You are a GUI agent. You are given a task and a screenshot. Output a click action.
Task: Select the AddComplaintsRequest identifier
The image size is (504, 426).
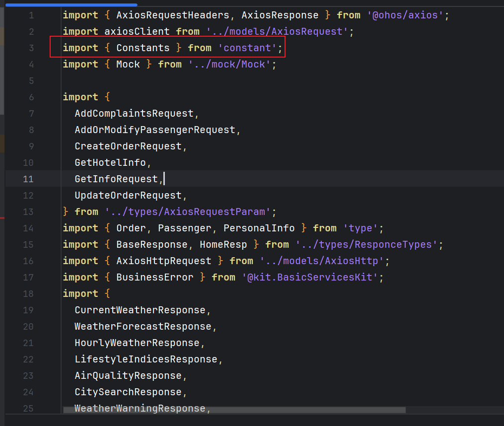coord(134,114)
